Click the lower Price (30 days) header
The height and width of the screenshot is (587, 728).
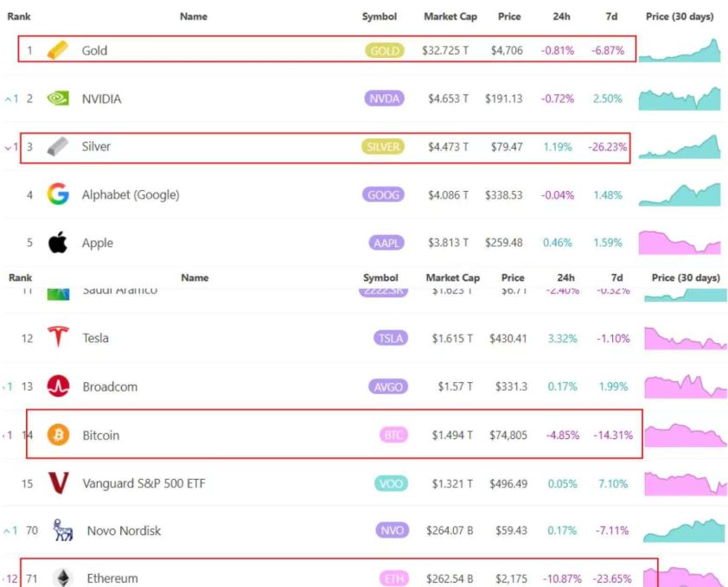click(686, 278)
